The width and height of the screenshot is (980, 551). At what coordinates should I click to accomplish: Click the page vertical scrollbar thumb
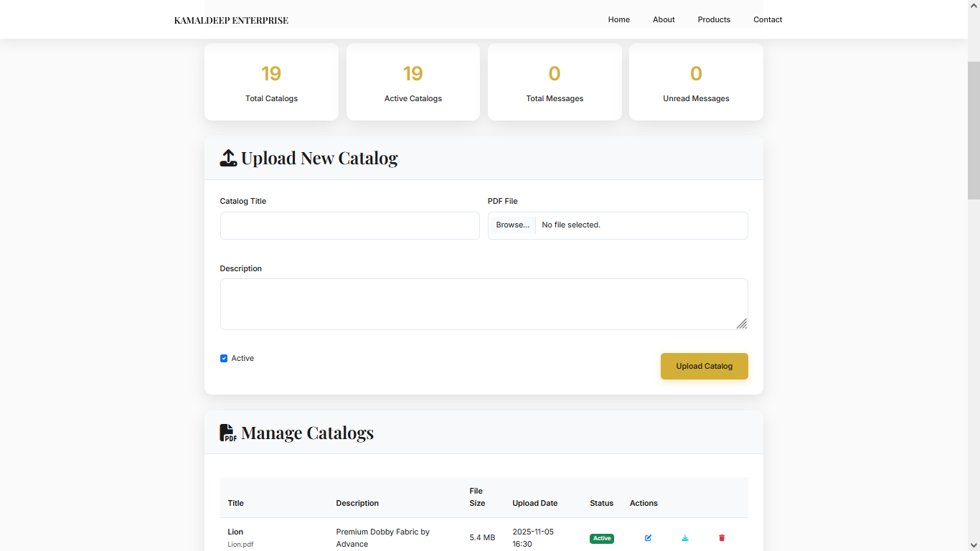coord(974,130)
